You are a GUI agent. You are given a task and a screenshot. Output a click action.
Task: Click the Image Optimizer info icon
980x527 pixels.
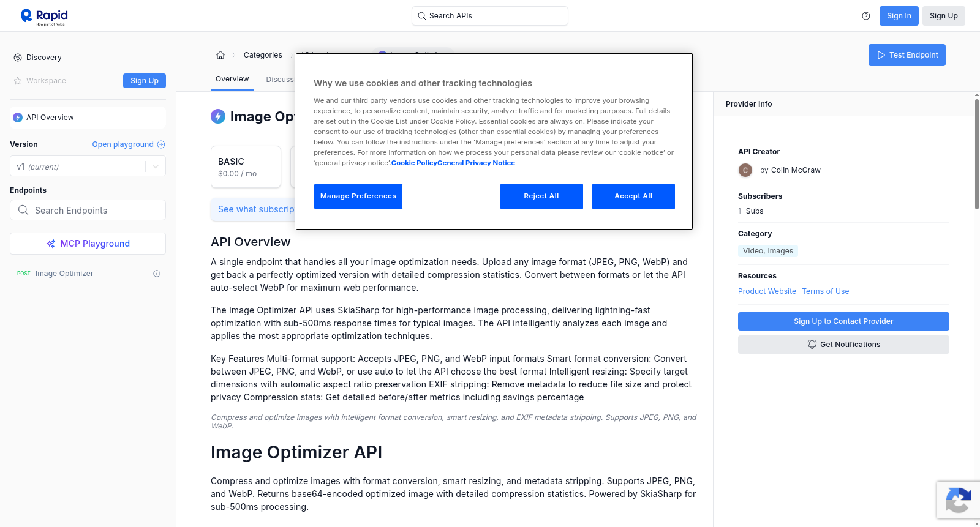[157, 274]
